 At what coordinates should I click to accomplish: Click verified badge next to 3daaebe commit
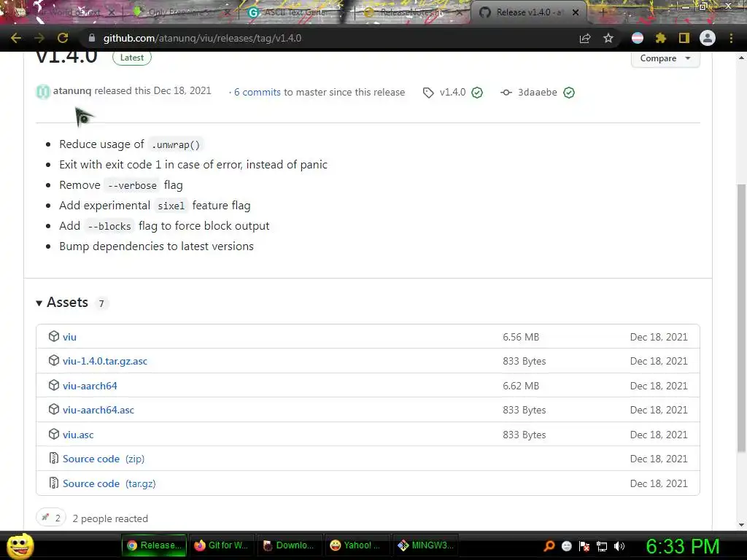pyautogui.click(x=569, y=93)
